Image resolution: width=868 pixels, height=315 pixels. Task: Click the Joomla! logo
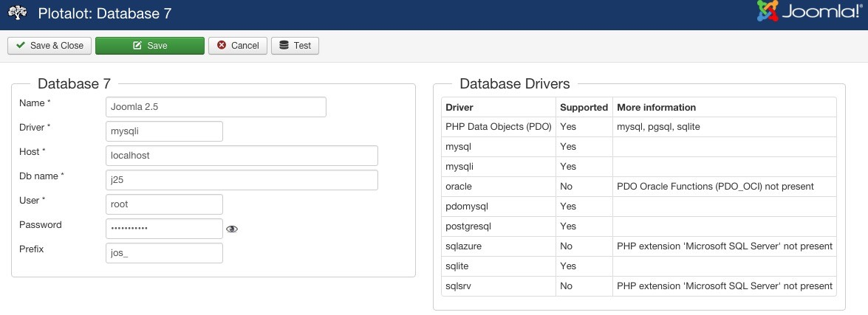click(x=807, y=14)
